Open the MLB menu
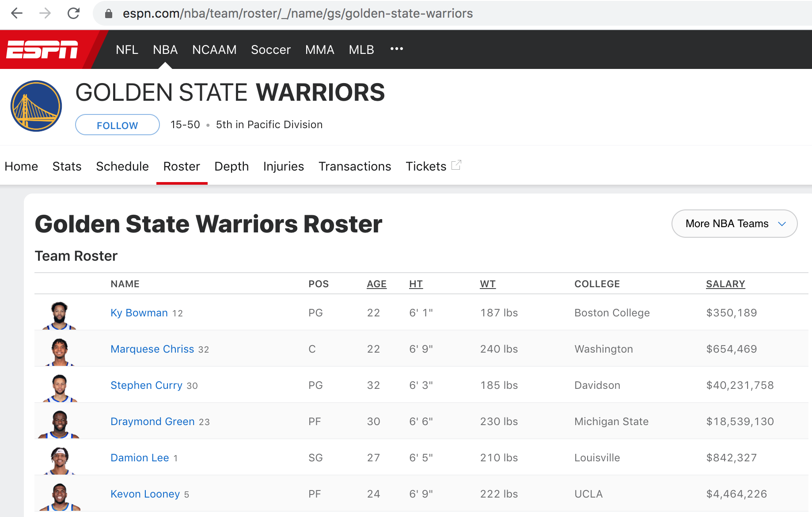Image resolution: width=812 pixels, height=517 pixels. (361, 49)
